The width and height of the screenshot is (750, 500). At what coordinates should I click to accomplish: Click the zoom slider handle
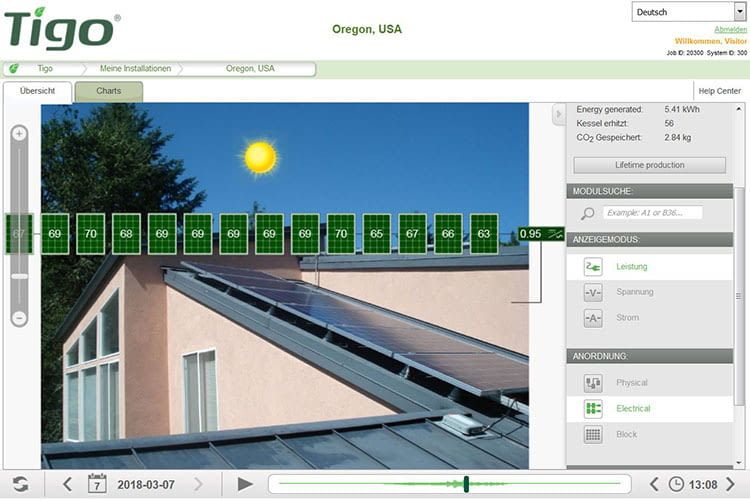[19, 276]
